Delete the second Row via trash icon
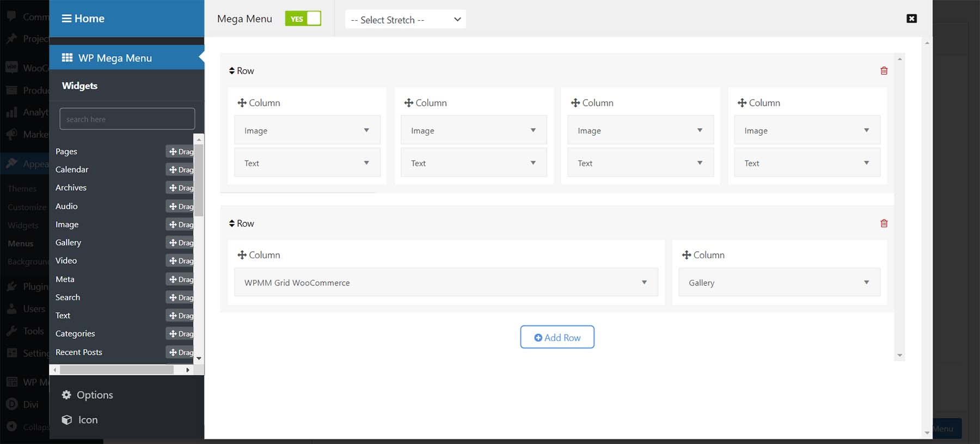The width and height of the screenshot is (980, 444). [884, 223]
